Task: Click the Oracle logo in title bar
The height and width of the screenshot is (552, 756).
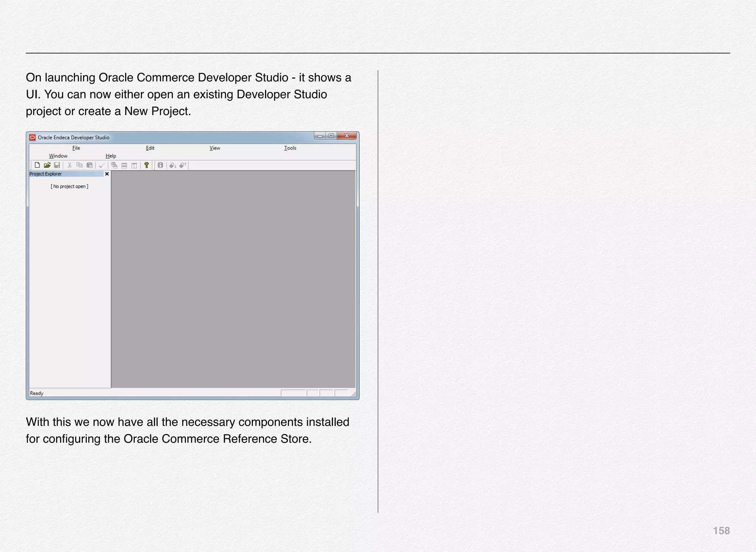Action: coord(32,138)
